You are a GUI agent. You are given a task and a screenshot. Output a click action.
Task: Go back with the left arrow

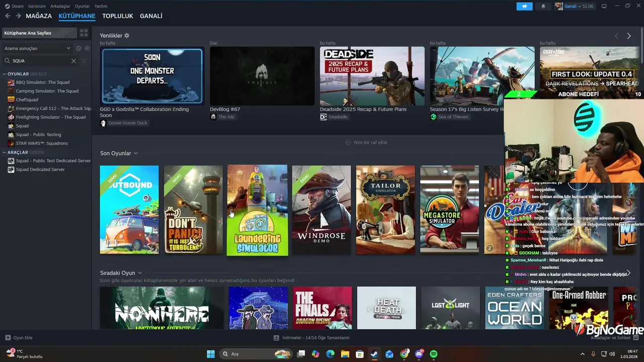point(8,16)
